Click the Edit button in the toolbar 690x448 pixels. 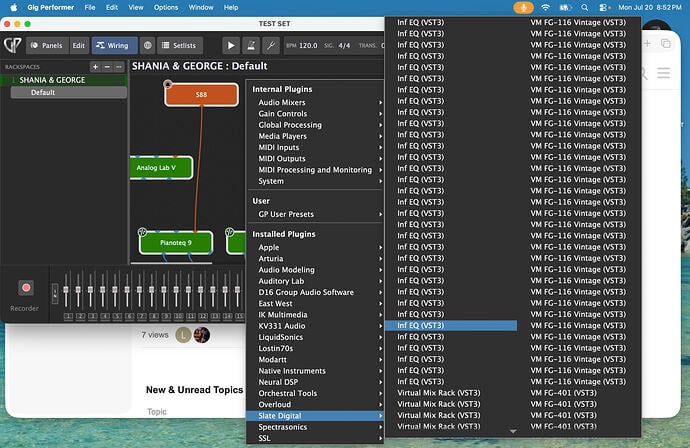(79, 45)
